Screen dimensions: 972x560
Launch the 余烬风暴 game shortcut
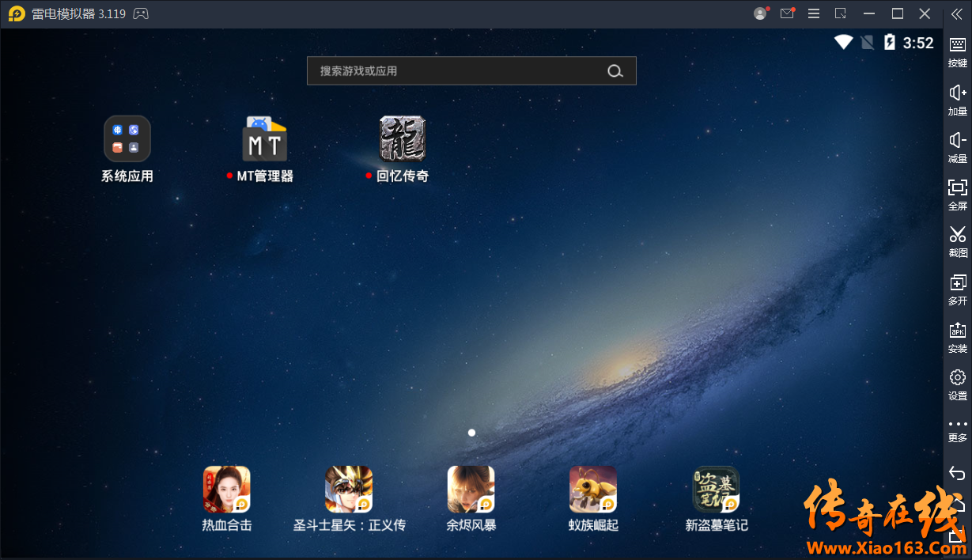pyautogui.click(x=471, y=498)
